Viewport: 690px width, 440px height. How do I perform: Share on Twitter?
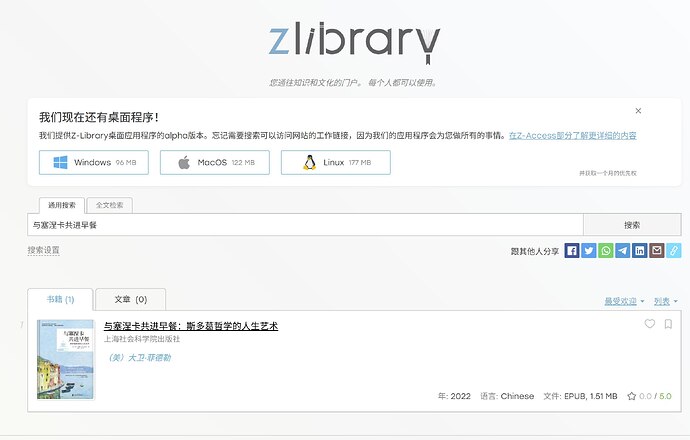(x=589, y=251)
